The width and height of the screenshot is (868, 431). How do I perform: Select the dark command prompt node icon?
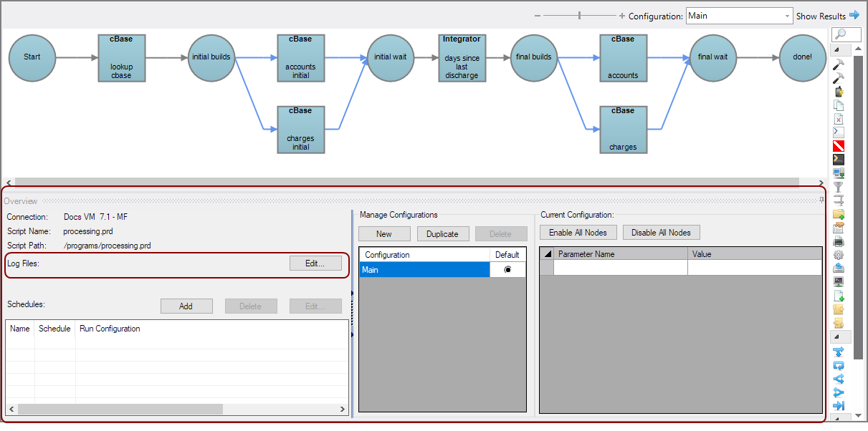coord(839,160)
